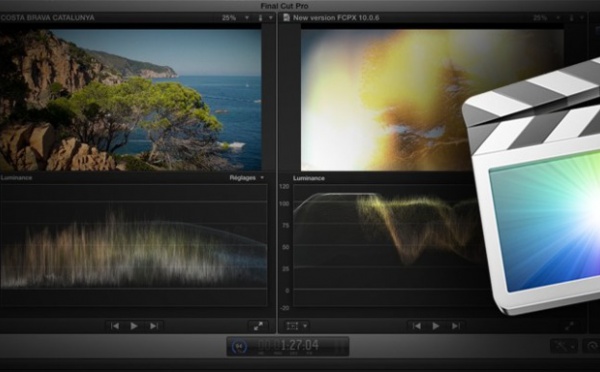600x372 pixels.
Task: Select the COSTA BRAVA CATALUNYA viewer title
Action: [47, 18]
